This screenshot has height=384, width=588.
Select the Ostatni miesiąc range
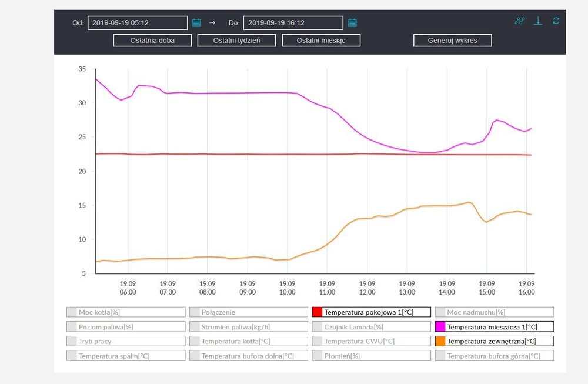coord(321,41)
